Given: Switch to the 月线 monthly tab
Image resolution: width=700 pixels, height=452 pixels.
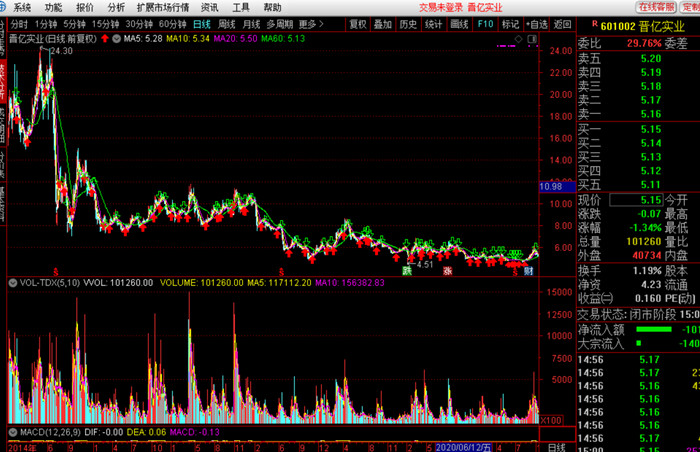Looking at the screenshot, I should 251,24.
